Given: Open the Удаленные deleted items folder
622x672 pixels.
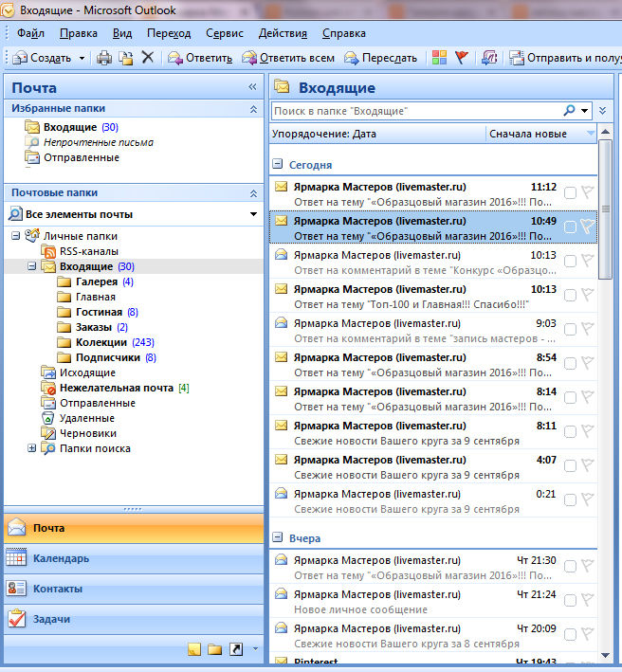Looking at the screenshot, I should (x=87, y=418).
